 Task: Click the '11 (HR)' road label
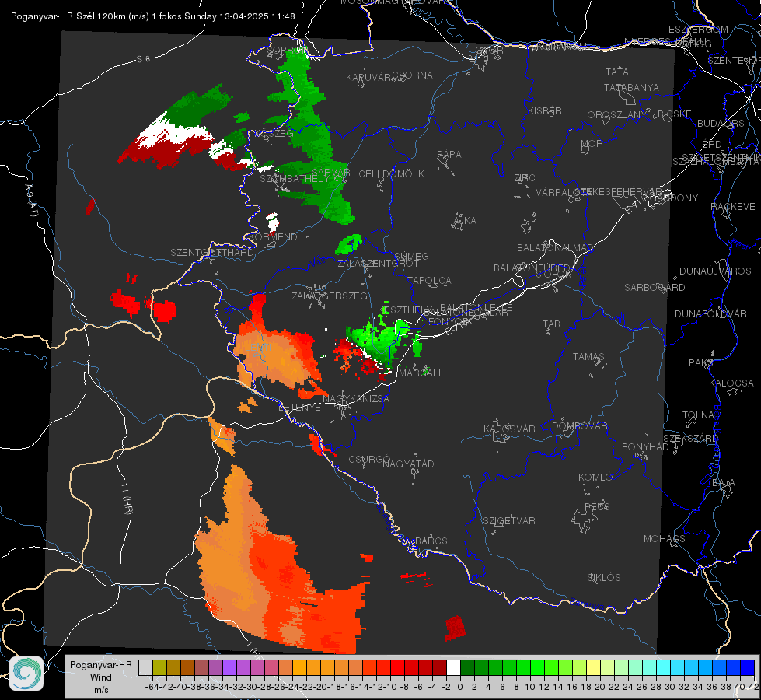[x=127, y=499]
